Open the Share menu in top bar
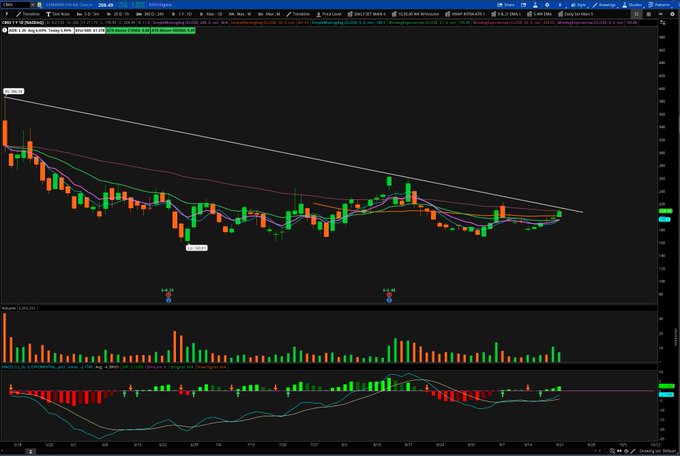The height and width of the screenshot is (456, 680). pyautogui.click(x=506, y=5)
